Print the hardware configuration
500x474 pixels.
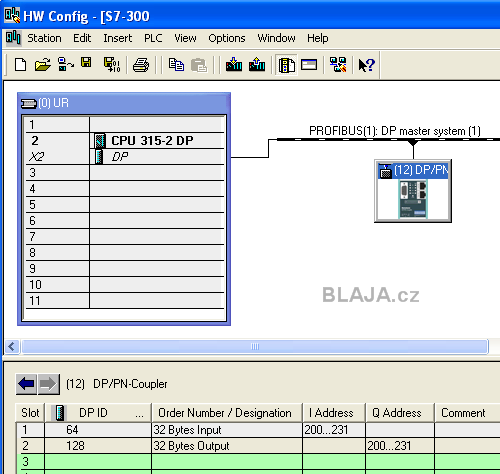click(x=141, y=65)
